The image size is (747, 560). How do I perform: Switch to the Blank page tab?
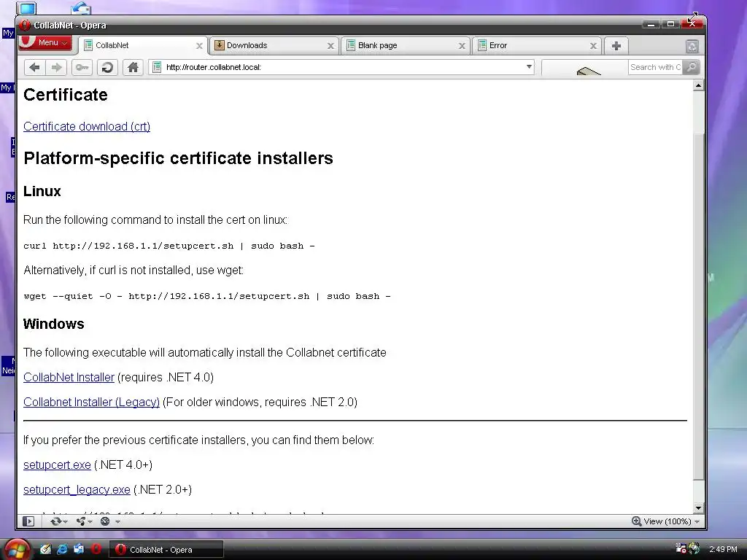[406, 46]
